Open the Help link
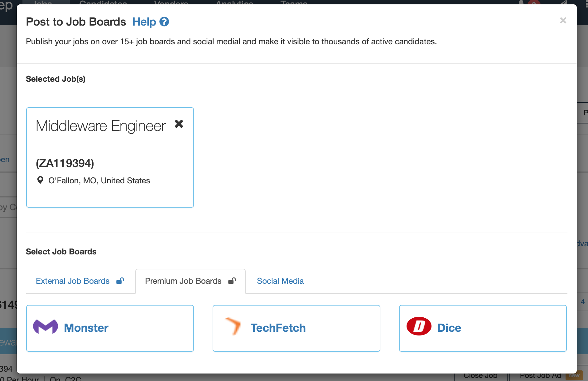588x381 pixels. click(144, 22)
